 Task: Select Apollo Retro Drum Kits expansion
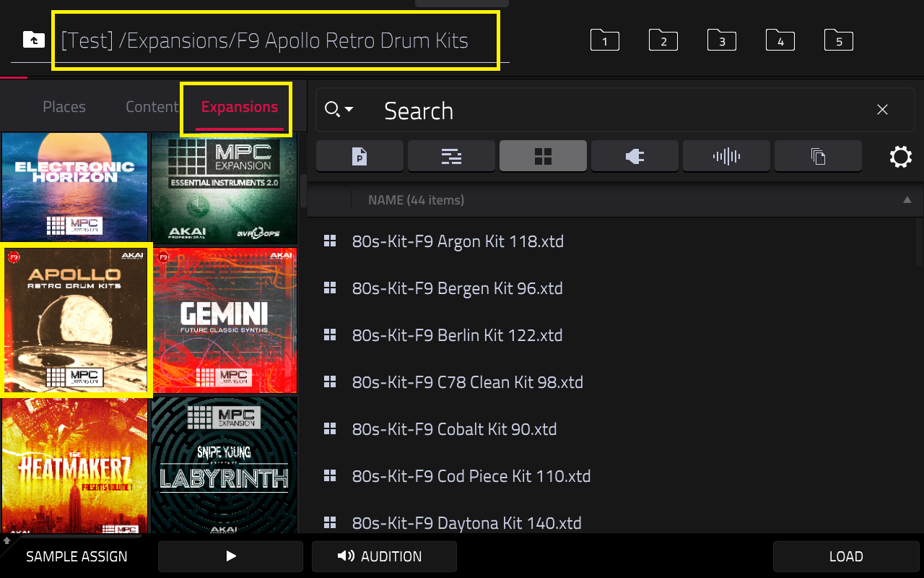click(74, 320)
